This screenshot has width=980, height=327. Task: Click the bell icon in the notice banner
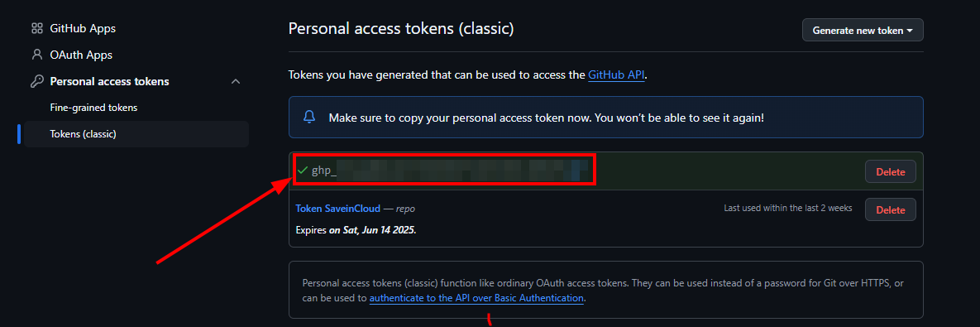point(308,117)
